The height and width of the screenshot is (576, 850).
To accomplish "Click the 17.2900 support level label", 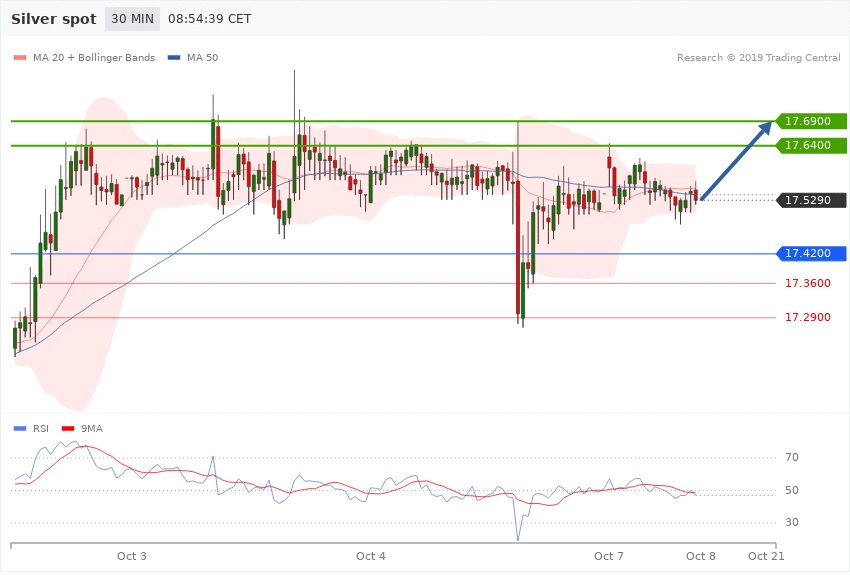I will tap(808, 318).
